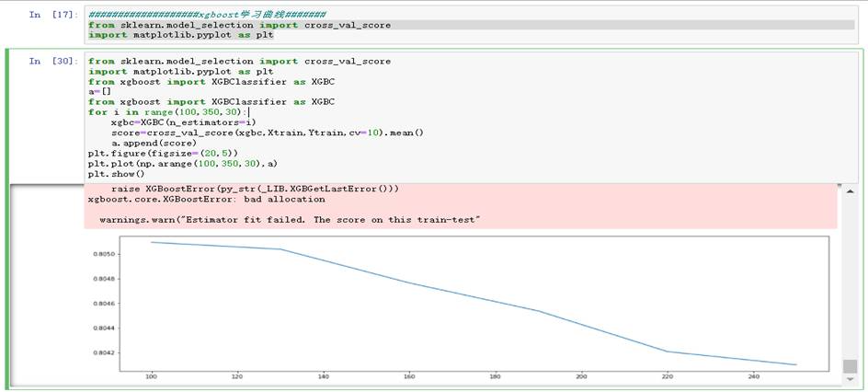Click the score=cross_val_score(...) line

268,133
